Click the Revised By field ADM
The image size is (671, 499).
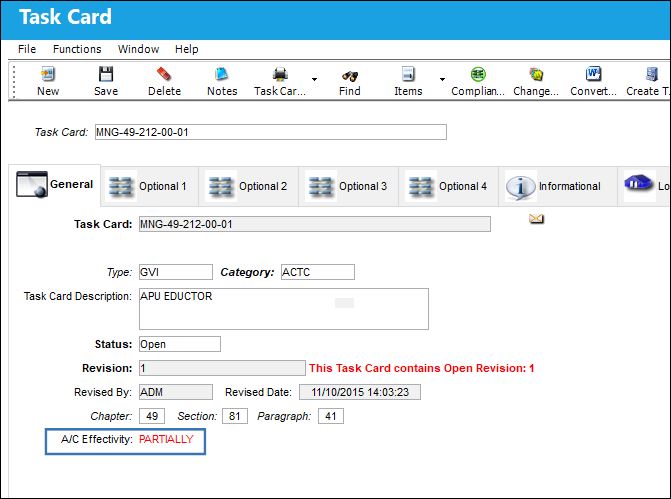[176, 392]
